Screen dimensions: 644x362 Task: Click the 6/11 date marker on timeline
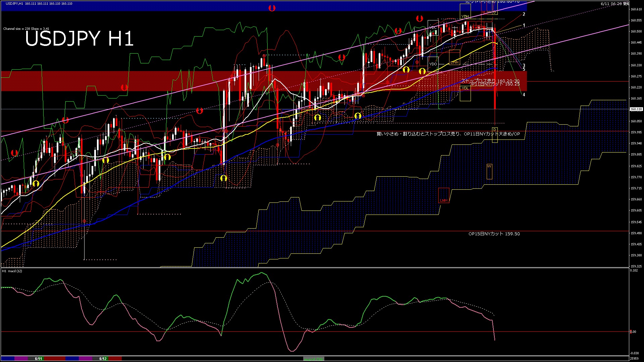(x=38, y=359)
